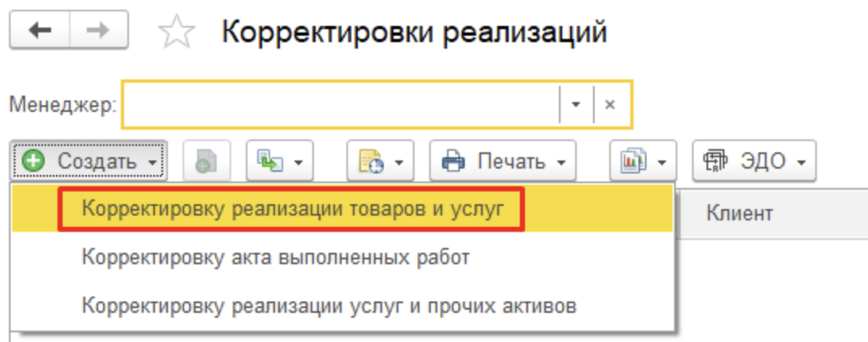Focus the Менеджер input field
The width and height of the screenshot is (868, 342).
point(339,105)
